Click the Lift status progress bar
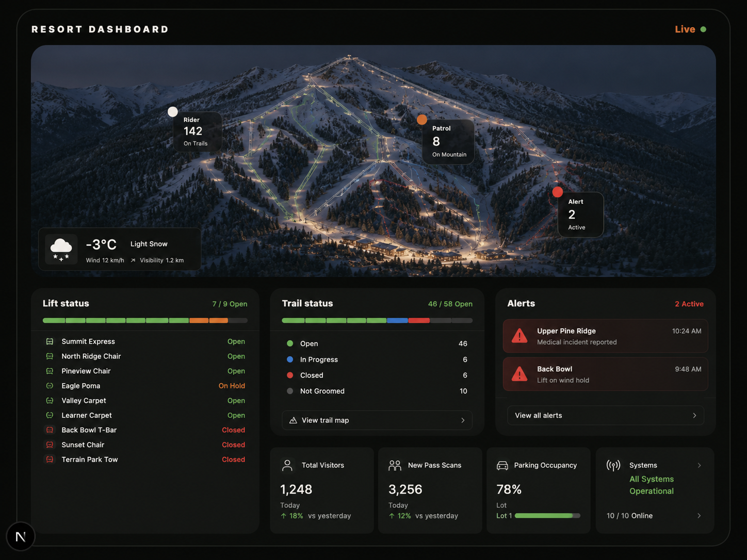747x560 pixels. coord(145,321)
